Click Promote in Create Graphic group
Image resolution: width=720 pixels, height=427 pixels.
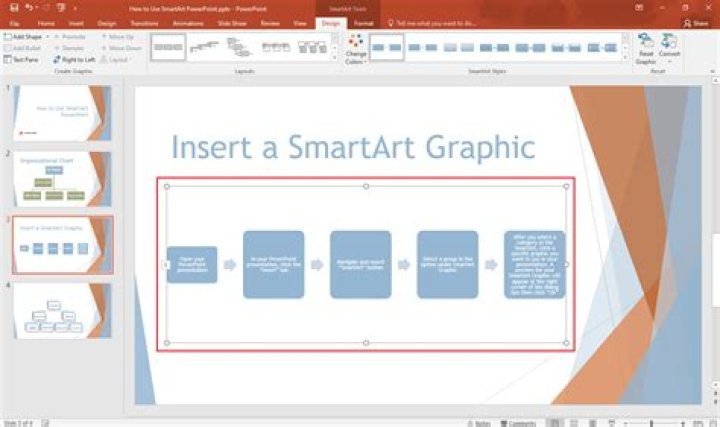70,36
